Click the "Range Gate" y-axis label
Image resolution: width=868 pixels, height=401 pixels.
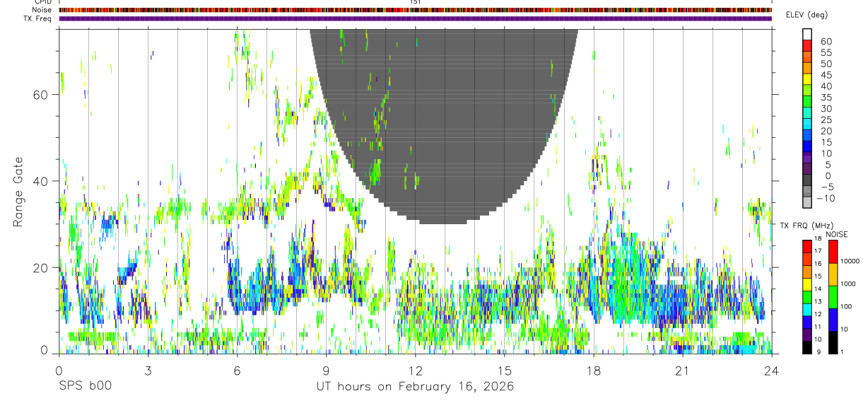point(18,191)
